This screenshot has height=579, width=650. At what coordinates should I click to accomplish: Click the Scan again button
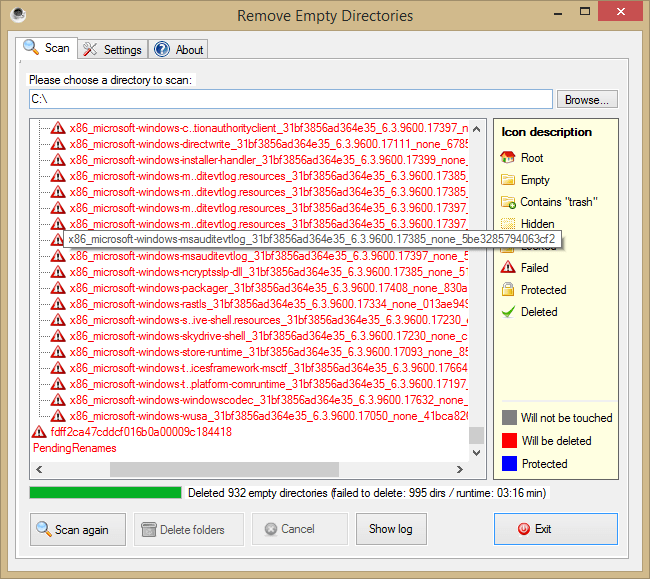coord(78,529)
